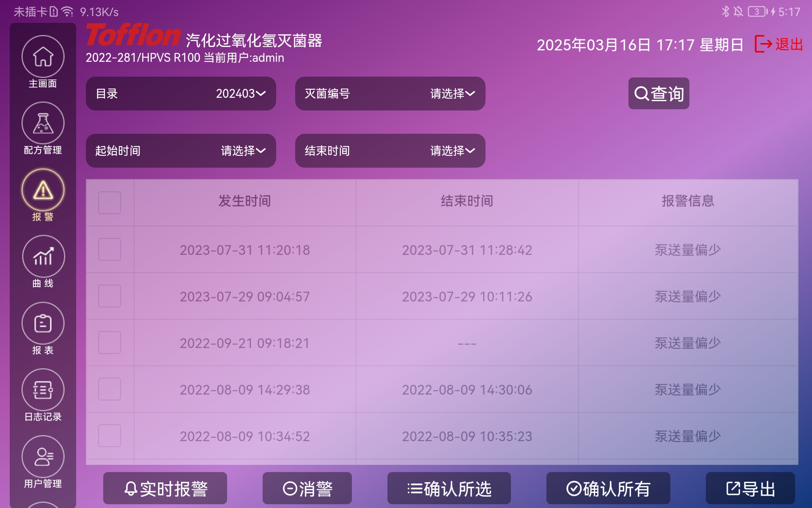Check the row for 2023-07-31 11:20:18
Viewport: 812px width, 508px height.
pyautogui.click(x=110, y=249)
